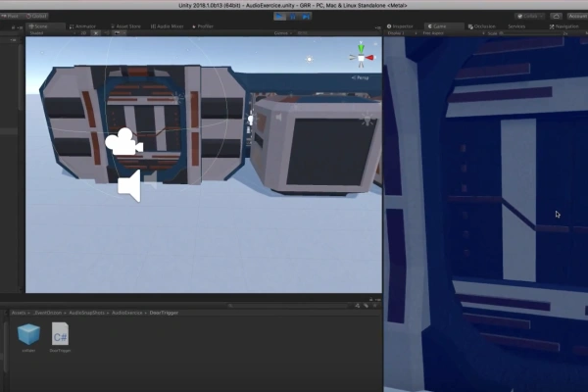Toggle scene lighting button
588x392 pixels.
96,33
